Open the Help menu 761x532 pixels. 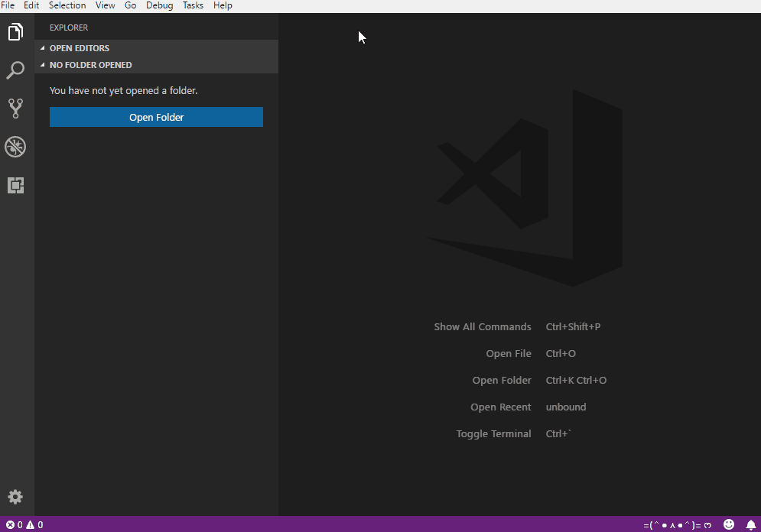tap(223, 5)
